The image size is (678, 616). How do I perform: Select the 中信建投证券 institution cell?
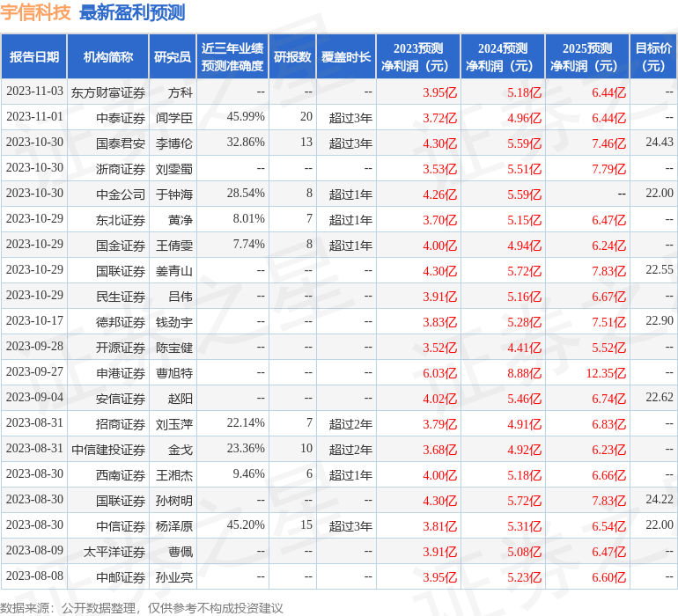click(108, 450)
